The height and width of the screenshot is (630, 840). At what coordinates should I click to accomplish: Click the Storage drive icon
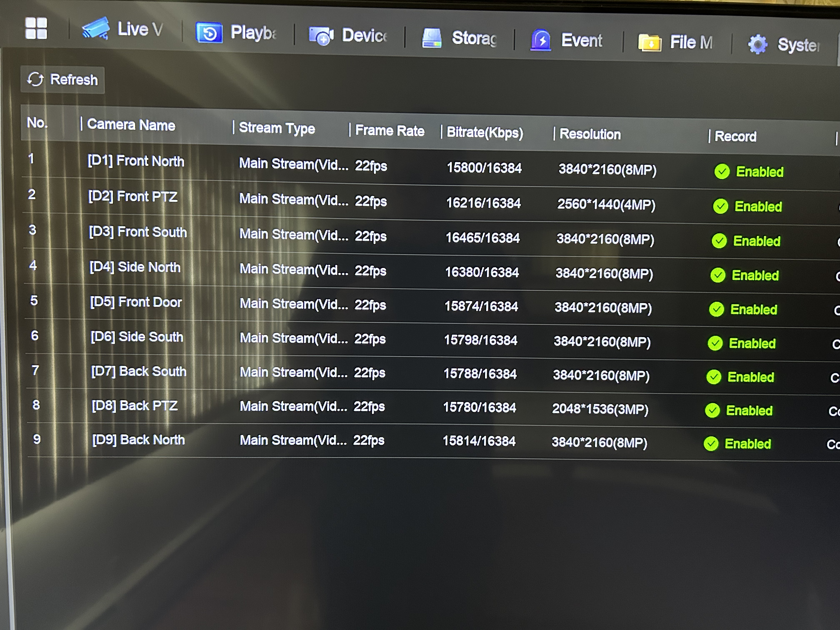click(432, 38)
